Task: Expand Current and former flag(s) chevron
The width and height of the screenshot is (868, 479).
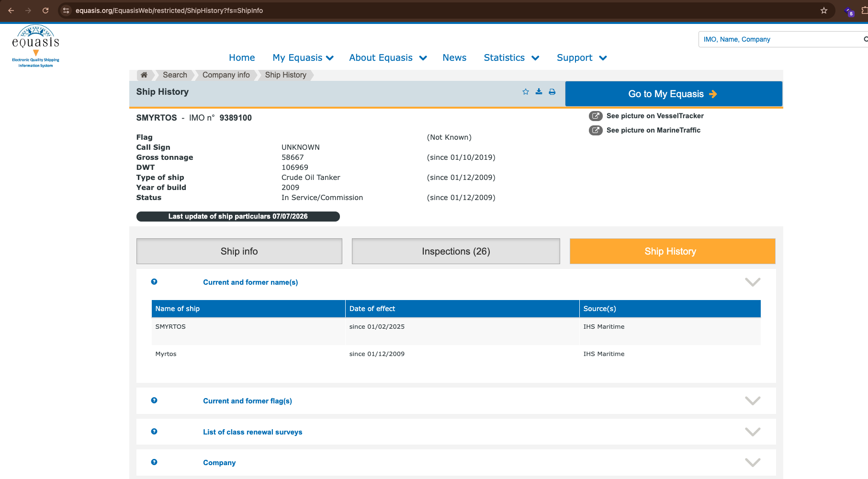Action: (753, 401)
